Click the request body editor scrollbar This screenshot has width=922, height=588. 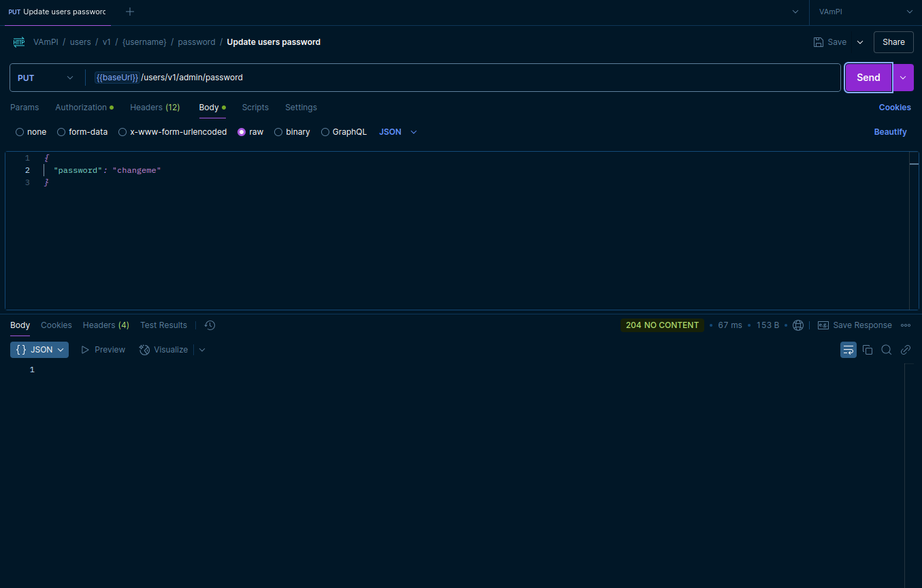(914, 231)
